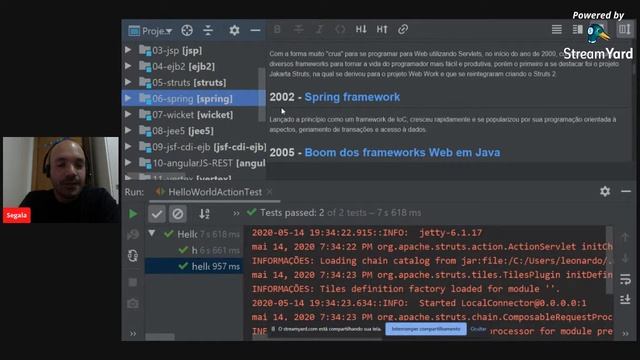Click the console output vertical scrollbar
640x360 pixels.
tap(609, 260)
